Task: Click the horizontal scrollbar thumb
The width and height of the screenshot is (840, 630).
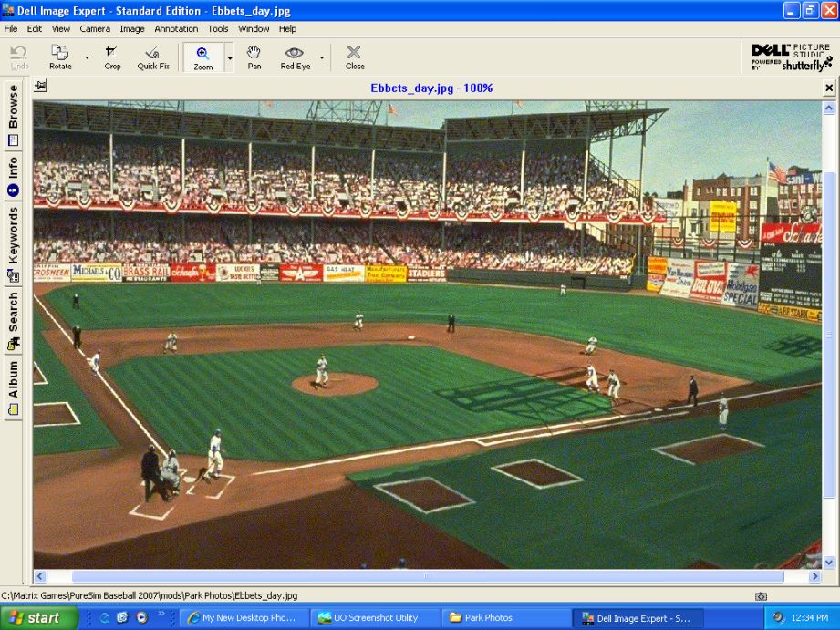Action: [x=428, y=576]
